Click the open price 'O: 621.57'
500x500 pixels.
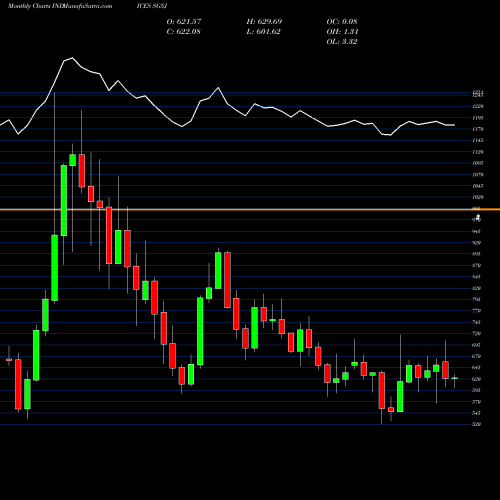[x=184, y=22]
